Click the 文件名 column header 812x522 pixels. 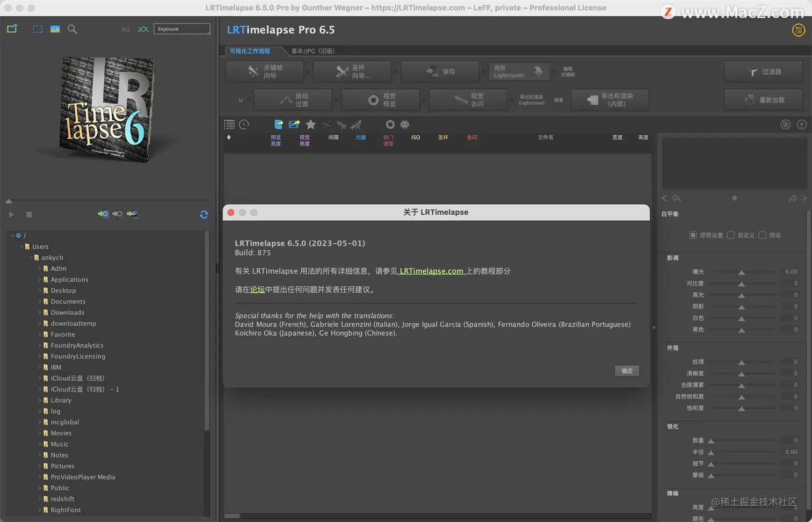(x=546, y=137)
